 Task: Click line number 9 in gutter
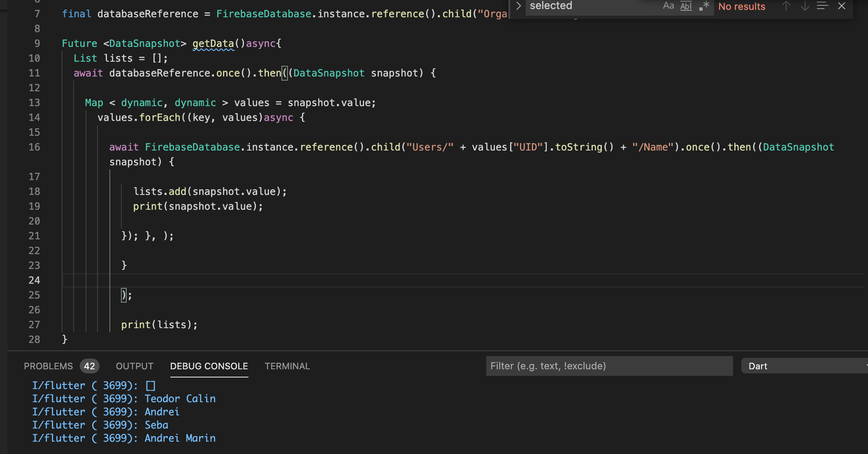[x=37, y=44]
